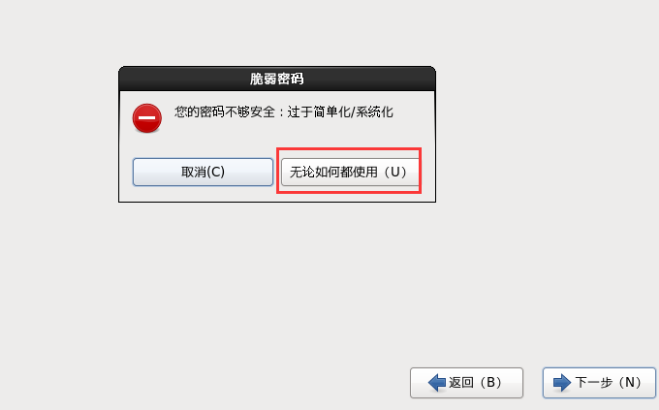Image resolution: width=659 pixels, height=410 pixels.
Task: Accept the weak password with Use Anyway
Action: point(350,172)
